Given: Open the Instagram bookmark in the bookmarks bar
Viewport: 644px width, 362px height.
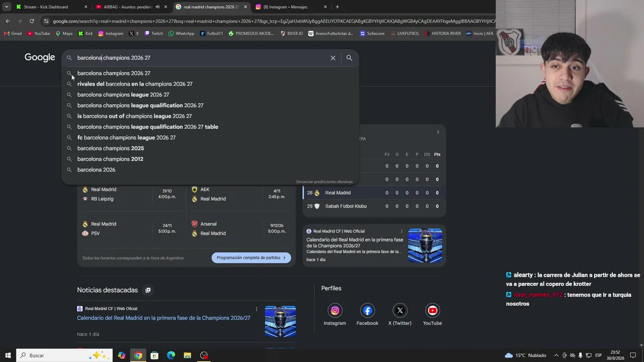Looking at the screenshot, I should [x=111, y=34].
